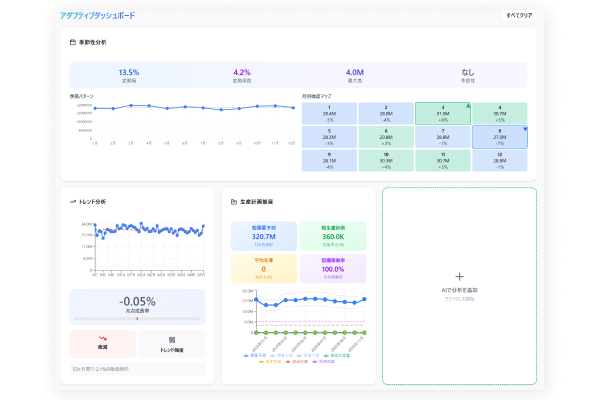Viewport: 600px width, 400px height.
Task: Click the 320.7M demand forecast card
Action: pos(264,237)
